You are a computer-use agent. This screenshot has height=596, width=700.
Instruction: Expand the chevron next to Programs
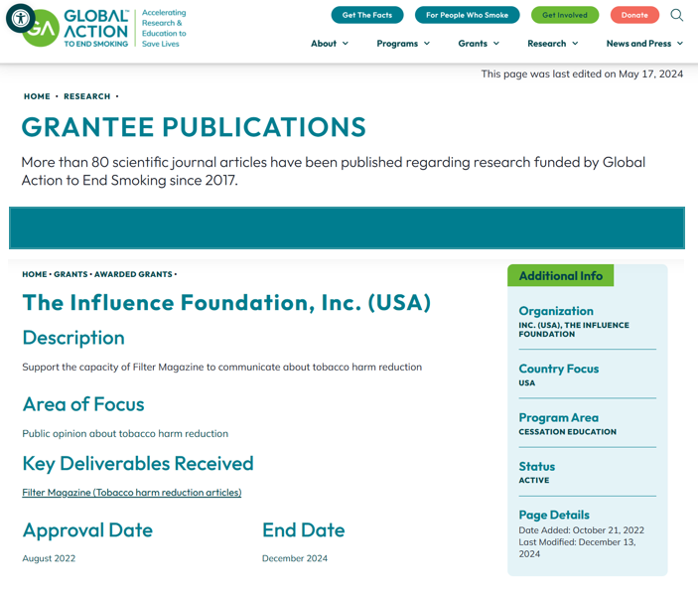tap(427, 44)
